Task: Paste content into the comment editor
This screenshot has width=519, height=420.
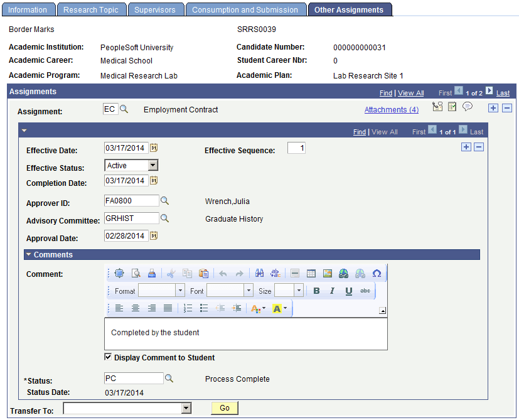Action: click(204, 272)
